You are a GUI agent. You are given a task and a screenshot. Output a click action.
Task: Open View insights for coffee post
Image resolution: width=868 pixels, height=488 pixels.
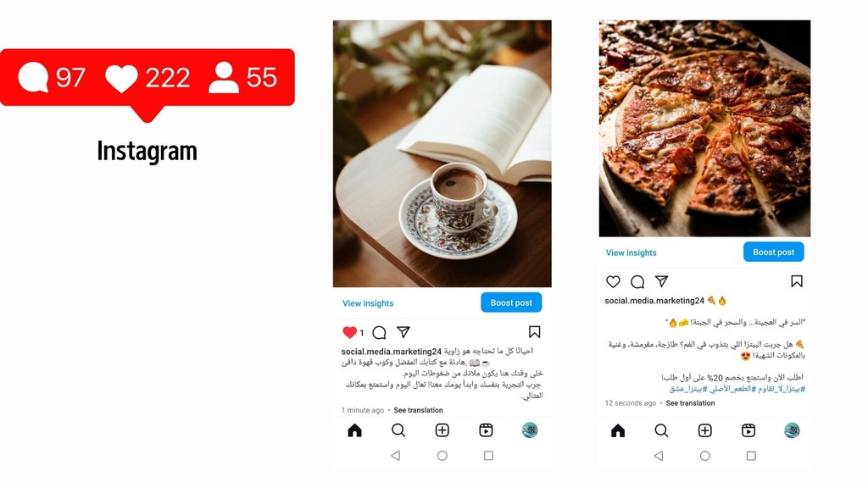coord(368,303)
